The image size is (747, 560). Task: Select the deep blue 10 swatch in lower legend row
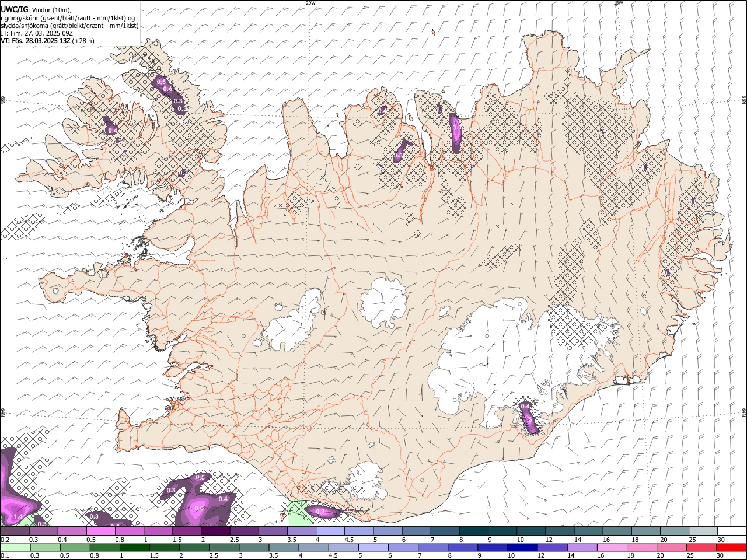coord(522,547)
